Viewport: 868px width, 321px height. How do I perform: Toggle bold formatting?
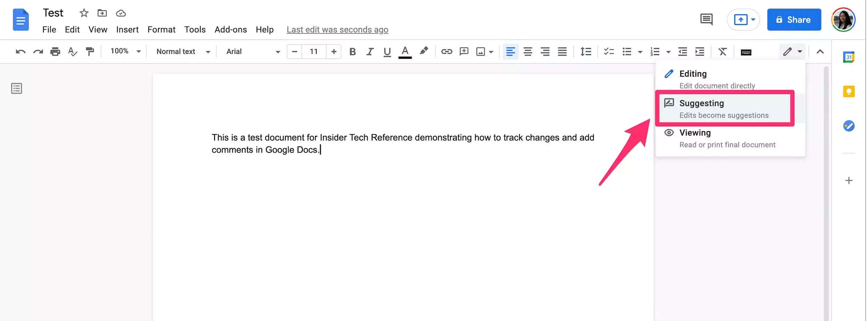(x=352, y=52)
